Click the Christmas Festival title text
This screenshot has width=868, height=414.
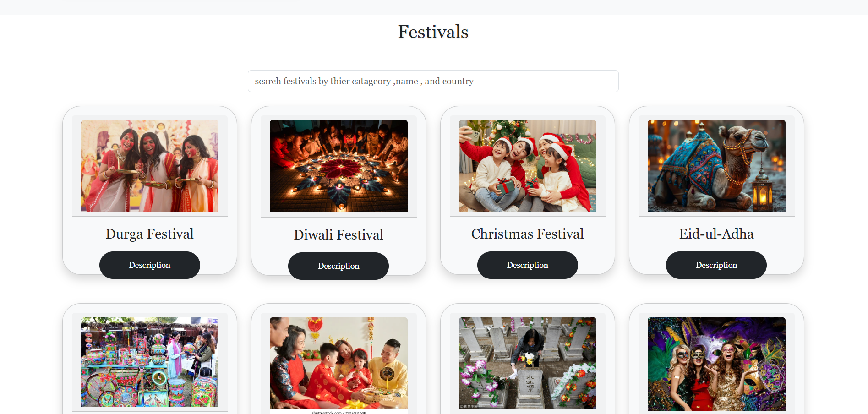[528, 234]
